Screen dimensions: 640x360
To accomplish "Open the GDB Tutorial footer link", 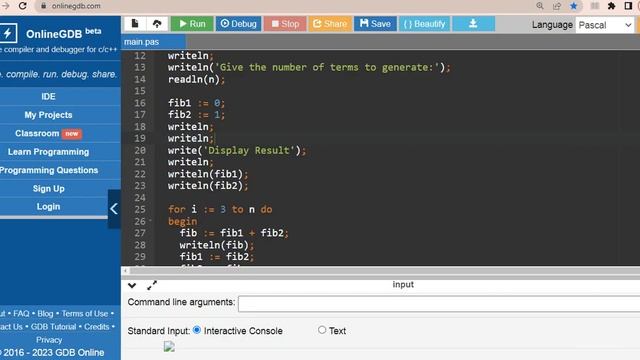I will click(x=53, y=327).
